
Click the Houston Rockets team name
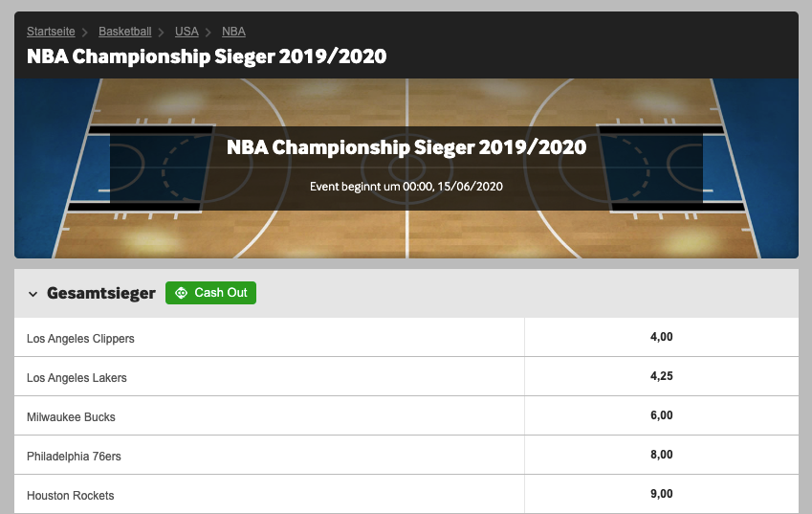[x=71, y=496]
